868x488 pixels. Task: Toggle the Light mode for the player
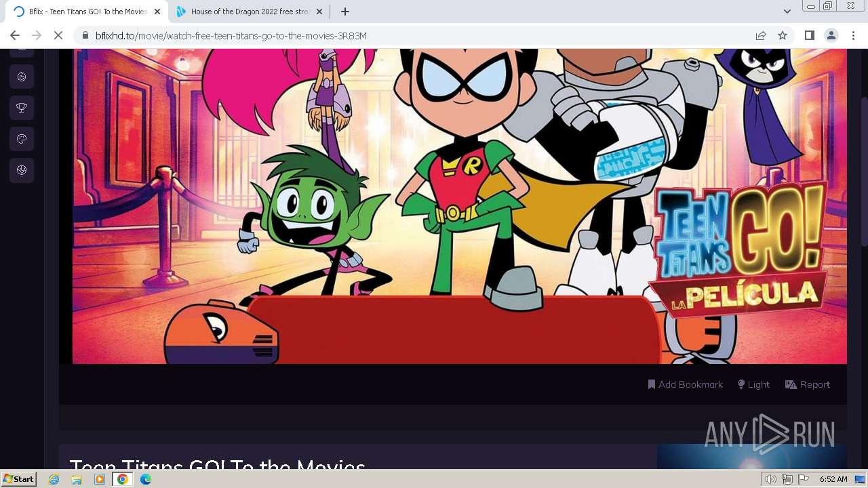tap(754, 384)
